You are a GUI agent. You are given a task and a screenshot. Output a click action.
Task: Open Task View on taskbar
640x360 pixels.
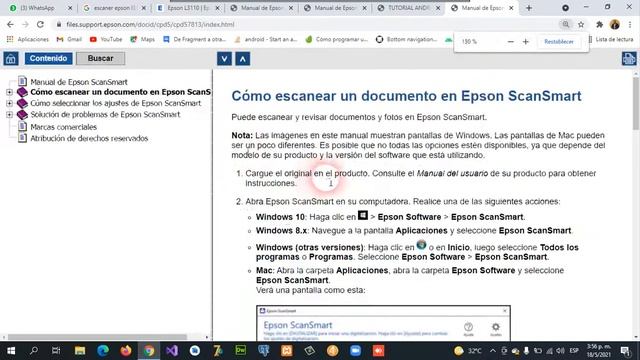coord(56,351)
